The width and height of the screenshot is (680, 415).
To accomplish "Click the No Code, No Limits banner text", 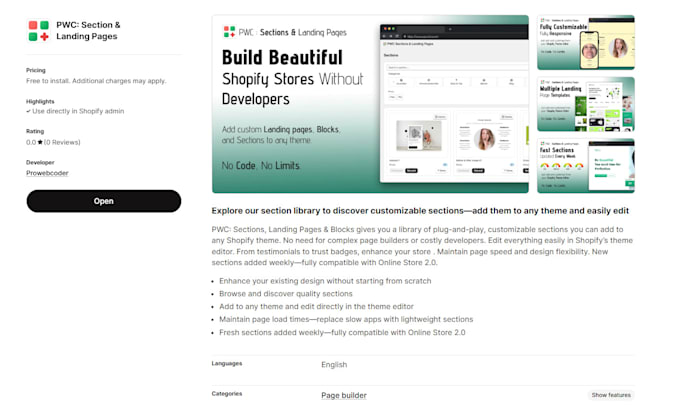I will click(x=261, y=166).
